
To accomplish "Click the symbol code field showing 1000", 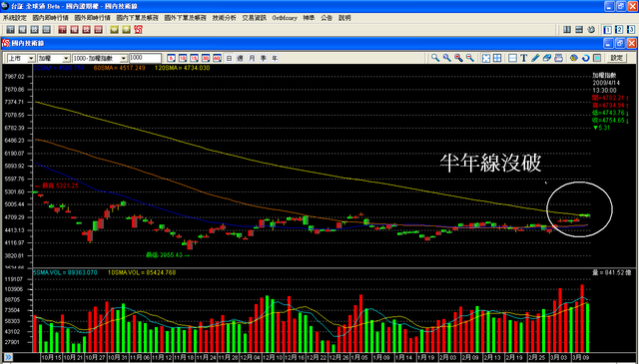I will coord(145,58).
